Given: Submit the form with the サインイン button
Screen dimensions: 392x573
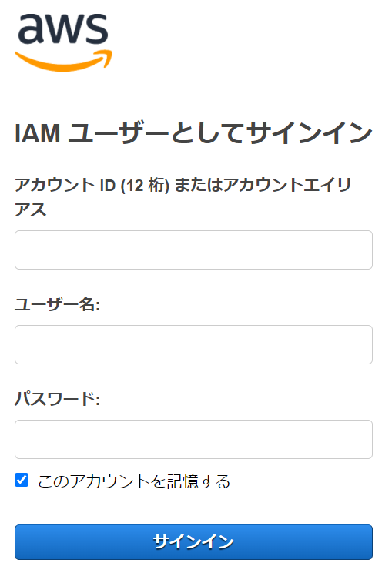Looking at the screenshot, I should [x=193, y=542].
